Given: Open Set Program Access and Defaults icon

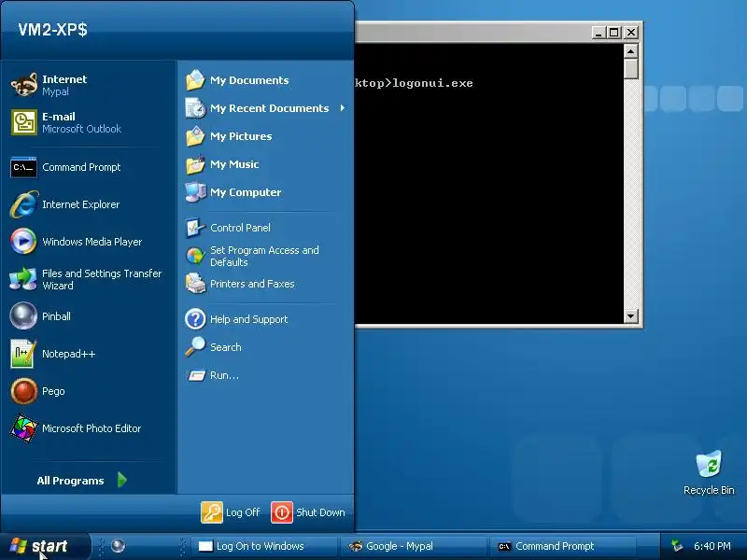Looking at the screenshot, I should click(195, 256).
